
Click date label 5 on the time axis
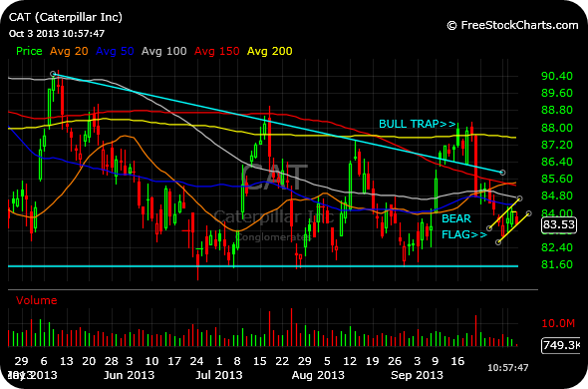(327, 361)
